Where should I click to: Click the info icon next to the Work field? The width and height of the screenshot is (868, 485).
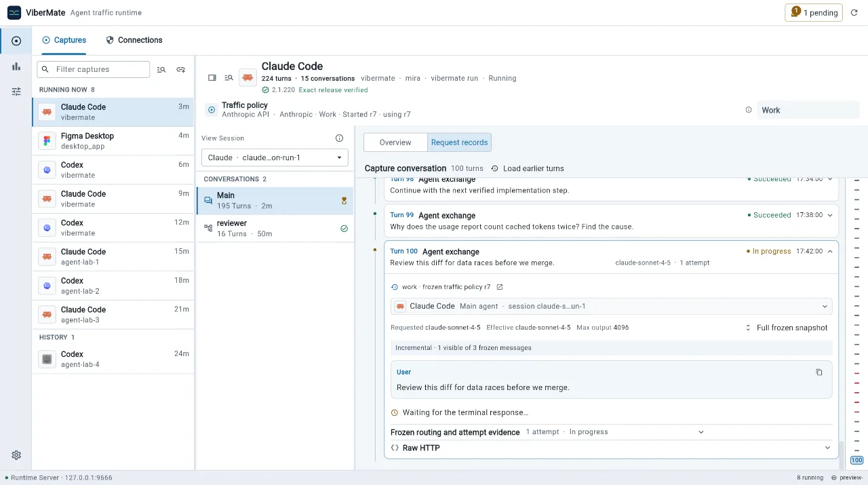click(x=749, y=110)
